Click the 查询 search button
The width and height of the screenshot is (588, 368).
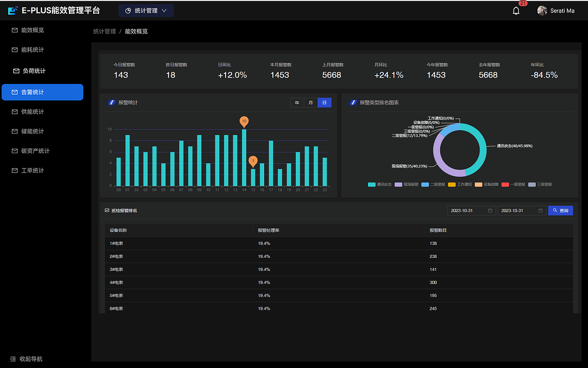coord(560,211)
